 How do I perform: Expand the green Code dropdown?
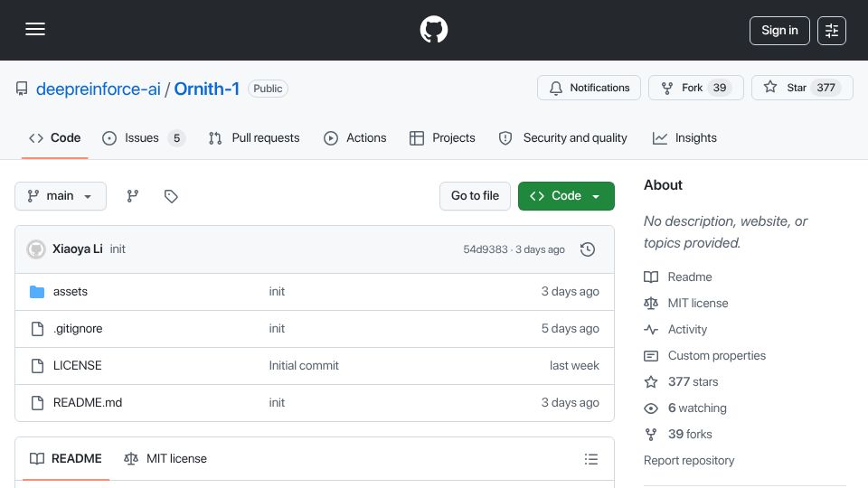click(x=566, y=196)
